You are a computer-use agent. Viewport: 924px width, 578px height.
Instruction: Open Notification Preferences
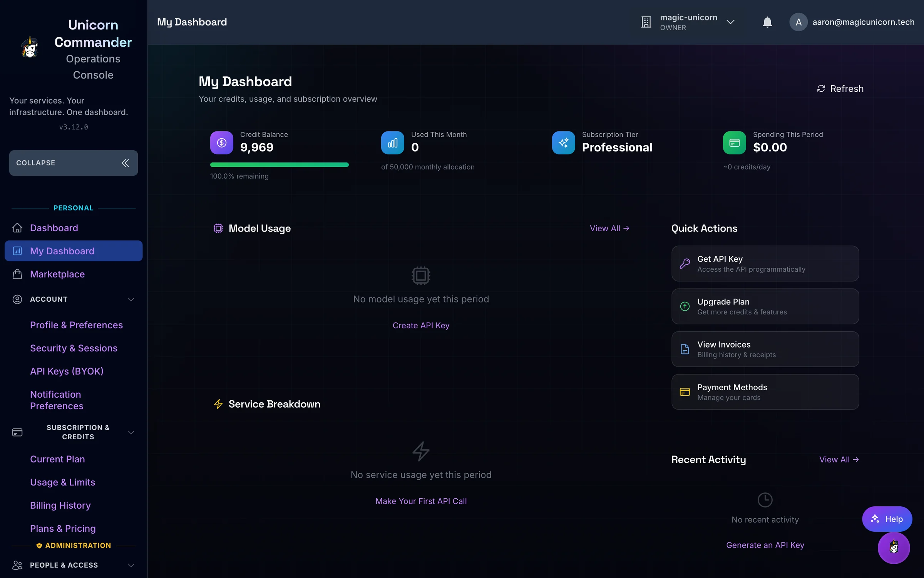pyautogui.click(x=57, y=400)
